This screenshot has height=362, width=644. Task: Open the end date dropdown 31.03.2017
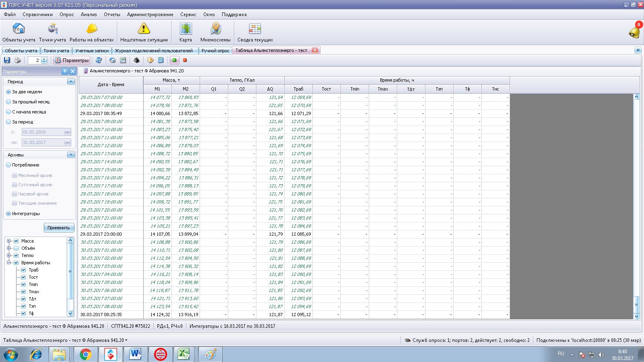click(x=67, y=142)
